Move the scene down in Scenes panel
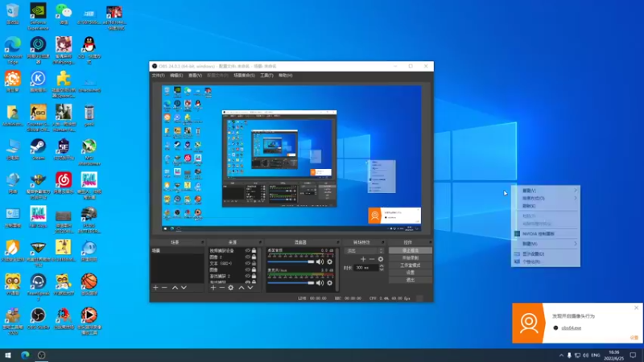The width and height of the screenshot is (644, 362). point(184,288)
